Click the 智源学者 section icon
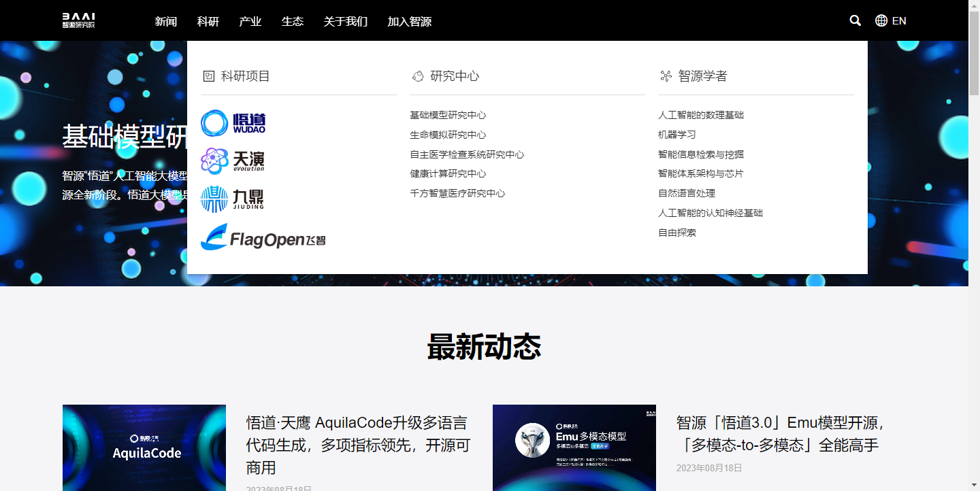The height and width of the screenshot is (491, 980). tap(666, 76)
